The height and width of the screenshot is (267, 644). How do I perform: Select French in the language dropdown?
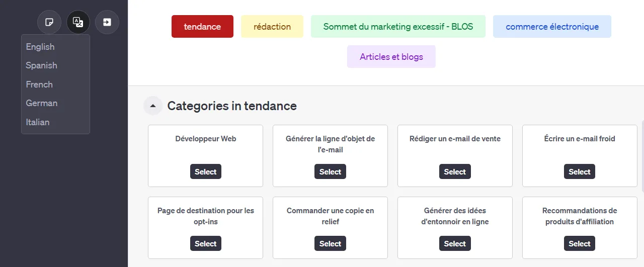39,84
